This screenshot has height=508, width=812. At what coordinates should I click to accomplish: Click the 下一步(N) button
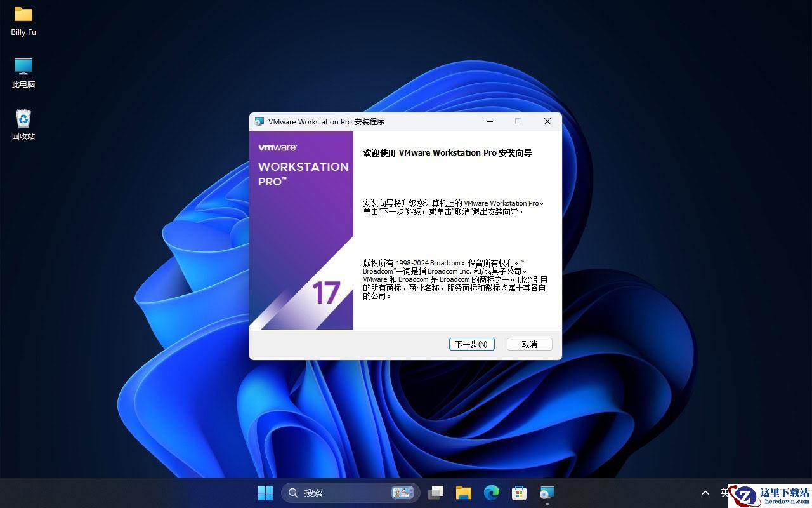pyautogui.click(x=471, y=344)
